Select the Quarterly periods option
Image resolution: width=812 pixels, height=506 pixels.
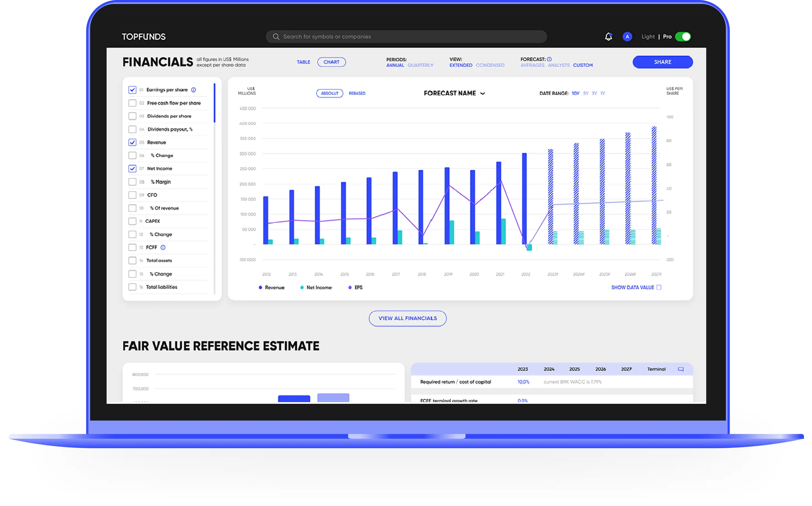(420, 65)
